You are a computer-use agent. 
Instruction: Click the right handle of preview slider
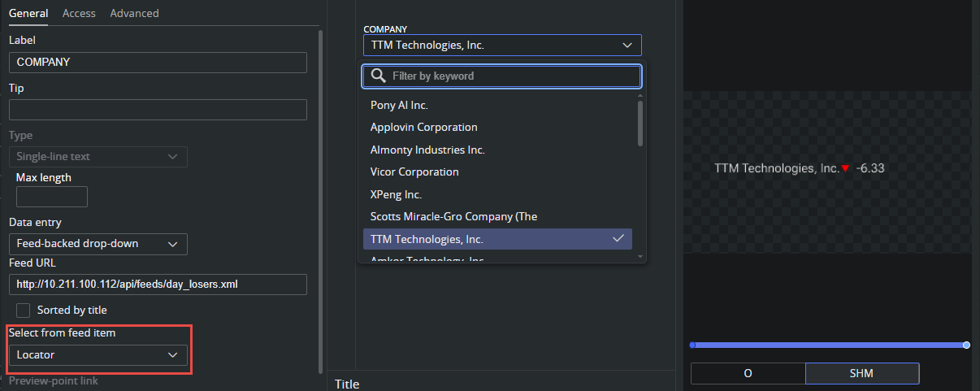(x=966, y=345)
